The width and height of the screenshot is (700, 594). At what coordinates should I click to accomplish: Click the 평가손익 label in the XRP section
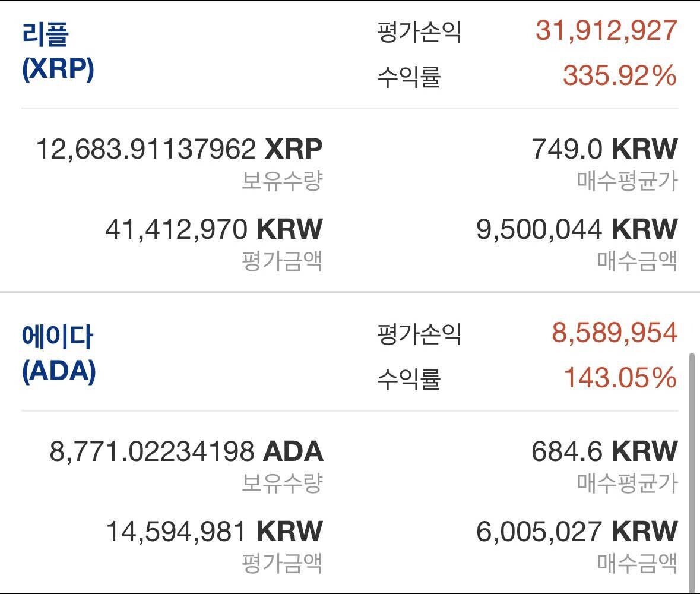pyautogui.click(x=419, y=31)
